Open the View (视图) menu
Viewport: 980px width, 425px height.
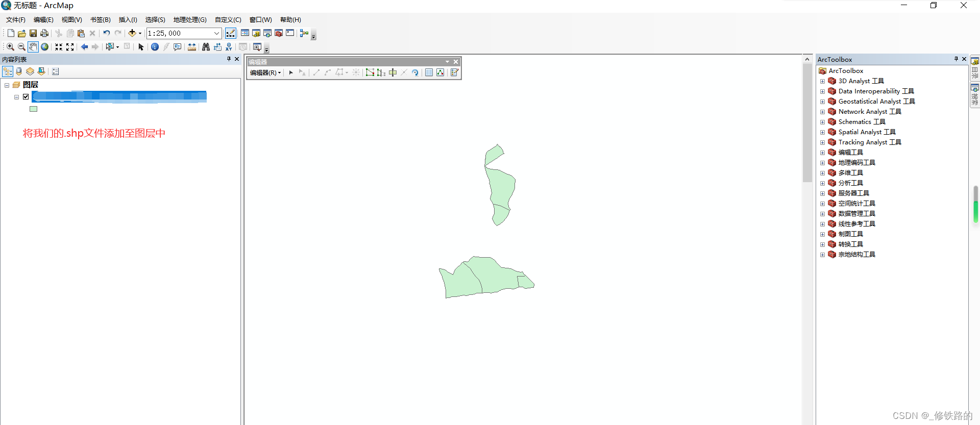(71, 20)
